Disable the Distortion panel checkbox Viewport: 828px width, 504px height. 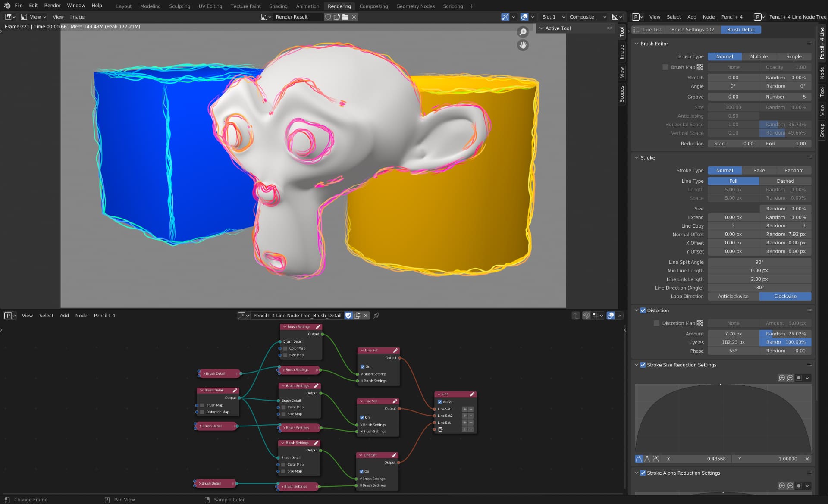643,310
